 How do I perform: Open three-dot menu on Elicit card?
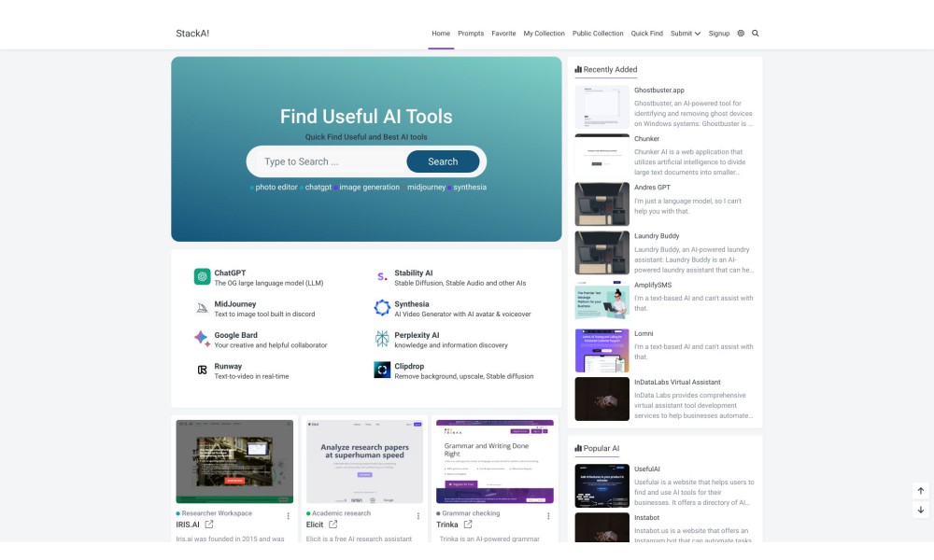pyautogui.click(x=418, y=516)
